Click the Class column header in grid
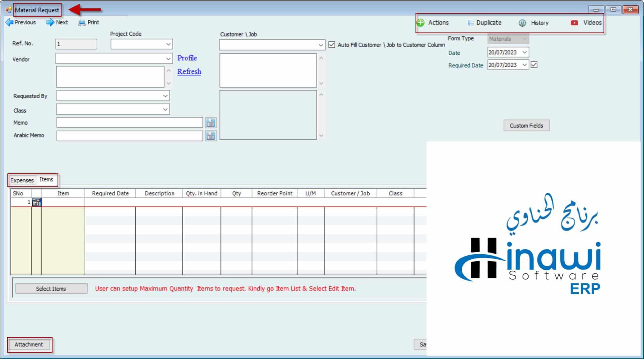Image resolution: width=644 pixels, height=359 pixels. click(x=395, y=193)
